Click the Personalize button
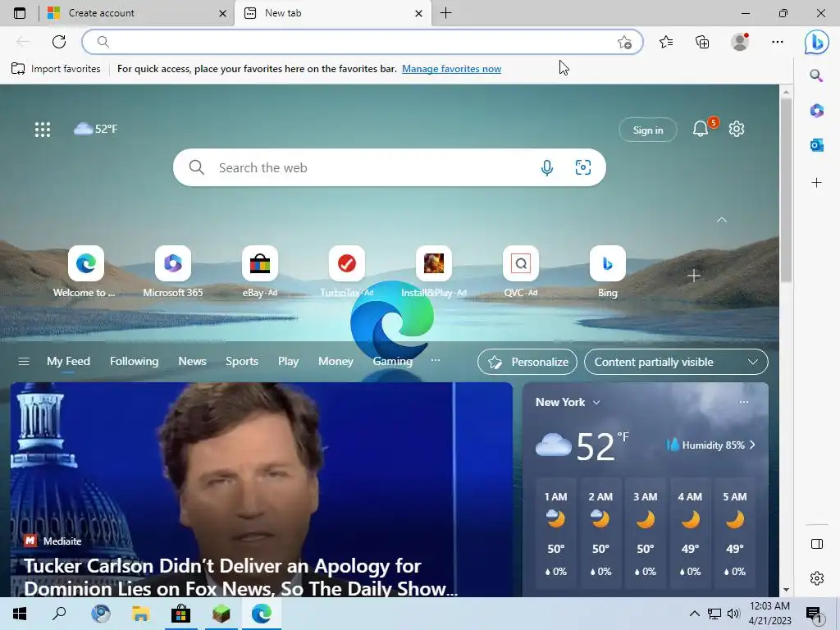This screenshot has height=630, width=840. (x=527, y=362)
